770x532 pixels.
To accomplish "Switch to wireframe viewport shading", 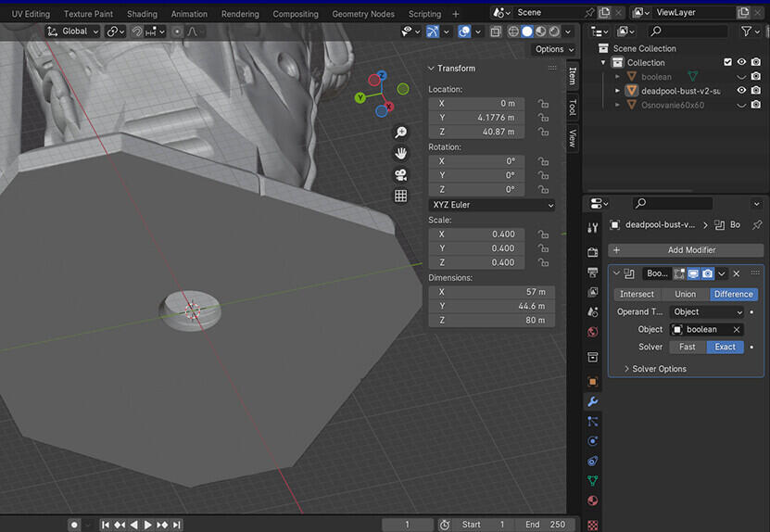I will tap(513, 32).
